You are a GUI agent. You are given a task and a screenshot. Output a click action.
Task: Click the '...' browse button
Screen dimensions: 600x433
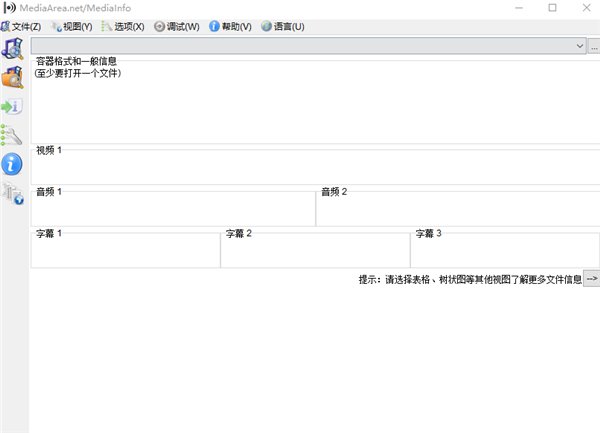(593, 46)
